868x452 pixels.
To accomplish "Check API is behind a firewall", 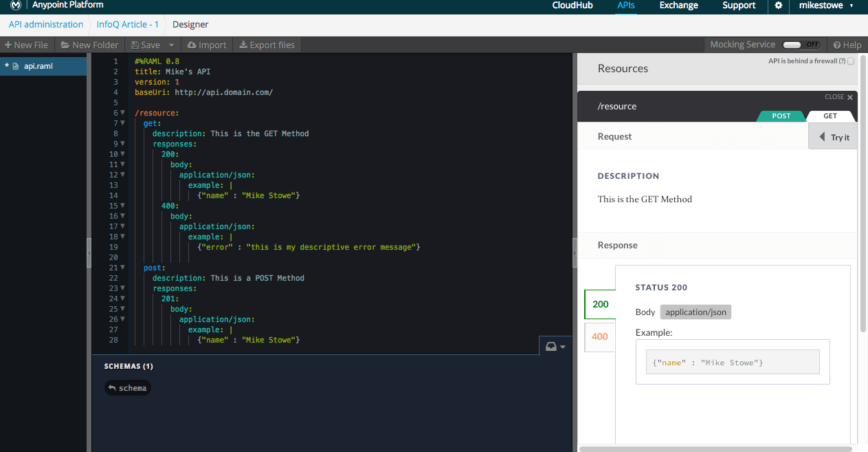I will point(851,61).
